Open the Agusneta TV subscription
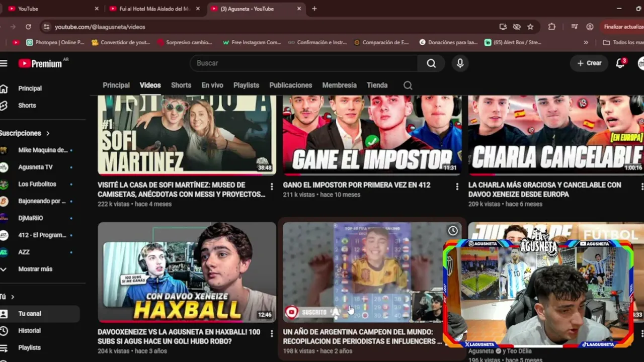The width and height of the screenshot is (644, 362). point(35,167)
